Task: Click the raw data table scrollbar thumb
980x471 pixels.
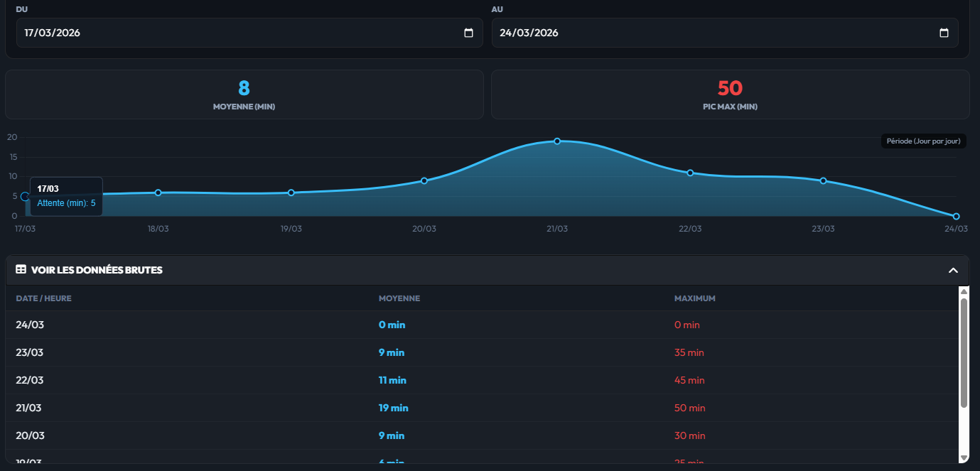Action: coord(964,353)
